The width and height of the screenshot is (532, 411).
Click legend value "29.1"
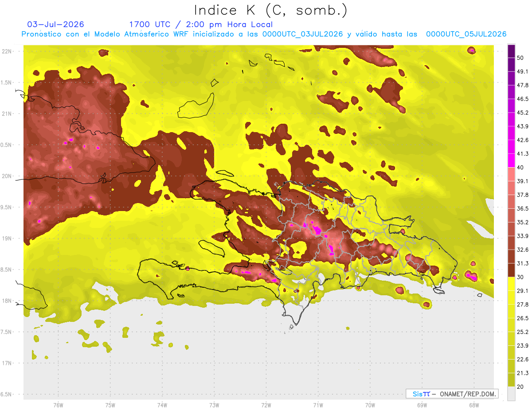(522, 291)
